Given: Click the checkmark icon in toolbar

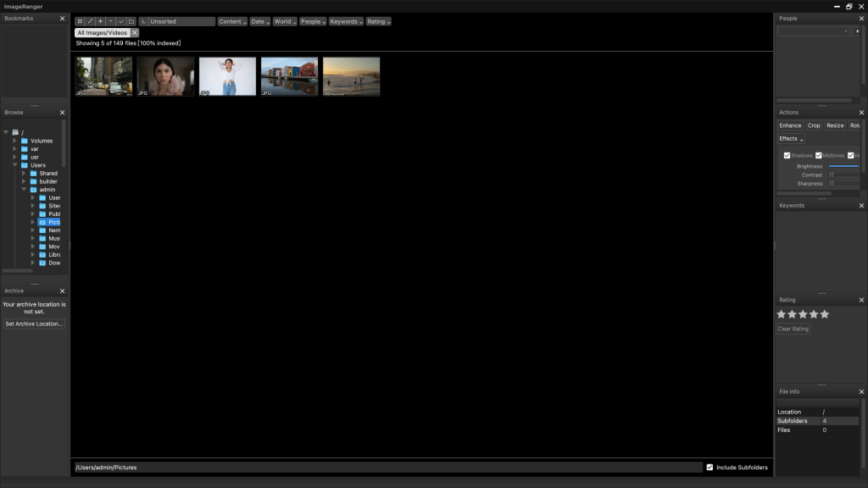Looking at the screenshot, I should 121,21.
